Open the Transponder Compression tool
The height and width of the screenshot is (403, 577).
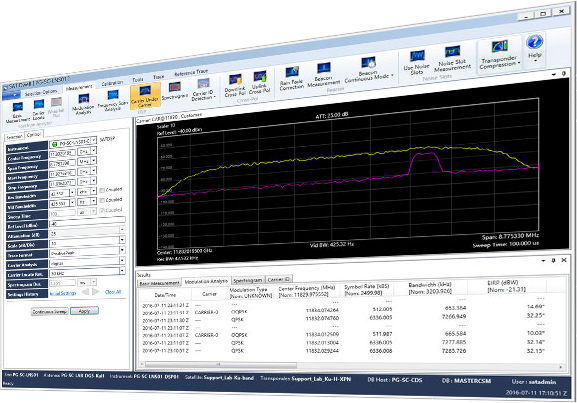(x=499, y=54)
